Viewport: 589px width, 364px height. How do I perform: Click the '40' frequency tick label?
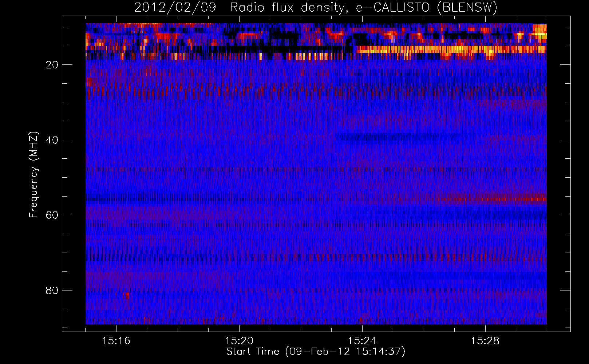pos(52,140)
